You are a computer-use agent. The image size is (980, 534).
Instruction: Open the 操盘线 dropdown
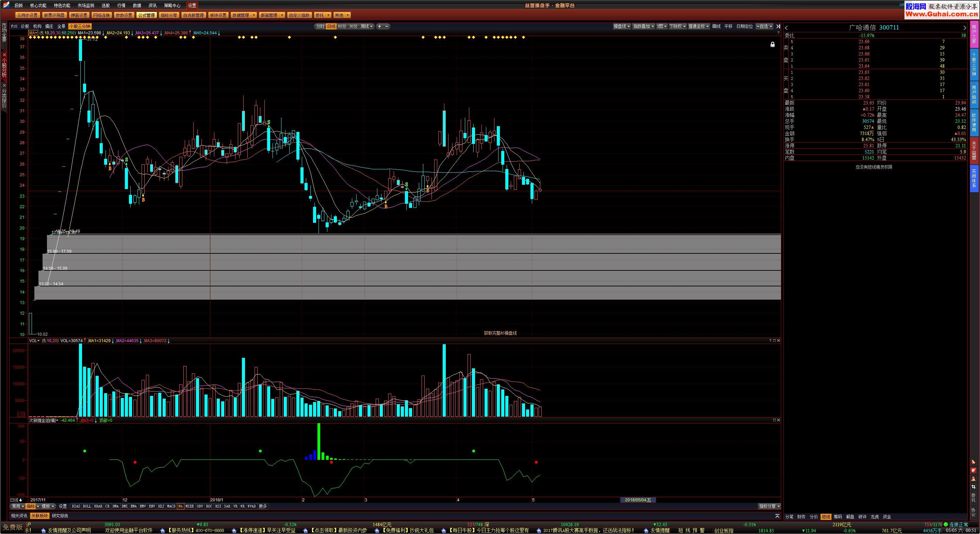click(x=622, y=26)
